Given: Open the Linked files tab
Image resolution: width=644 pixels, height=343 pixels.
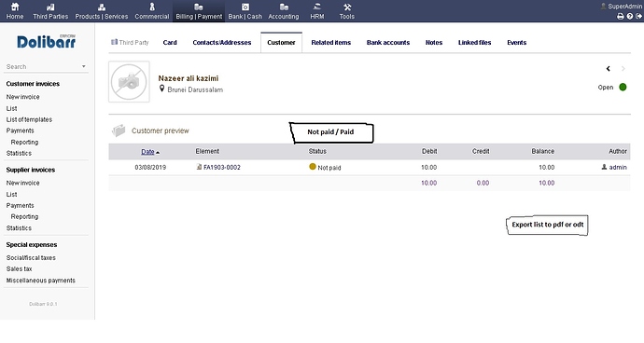Looking at the screenshot, I should tap(475, 42).
